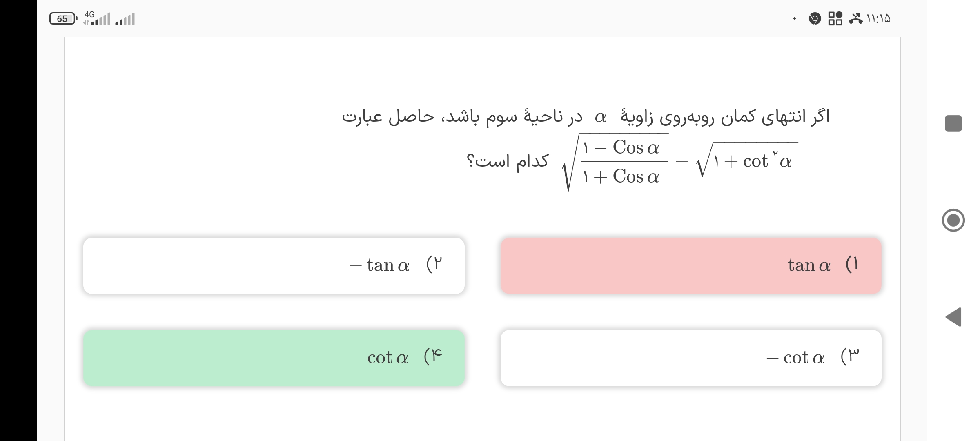This screenshot has height=441, width=980.
Task: Tap the second SIM signal bars
Action: coord(125,19)
